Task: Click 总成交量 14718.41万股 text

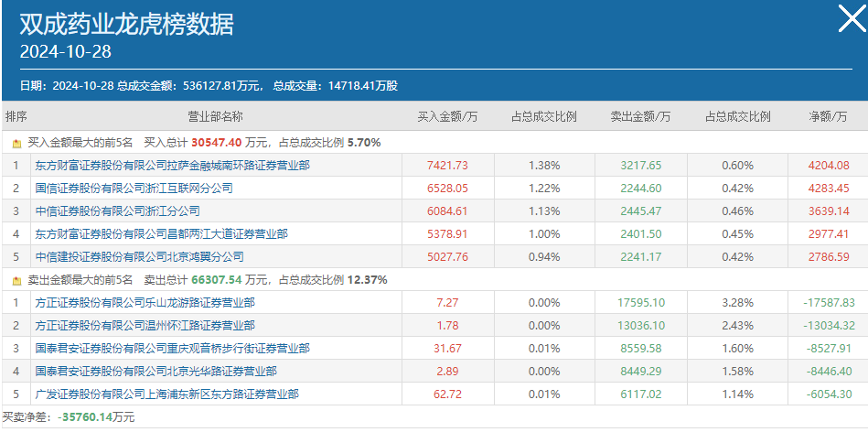Action: tap(335, 86)
